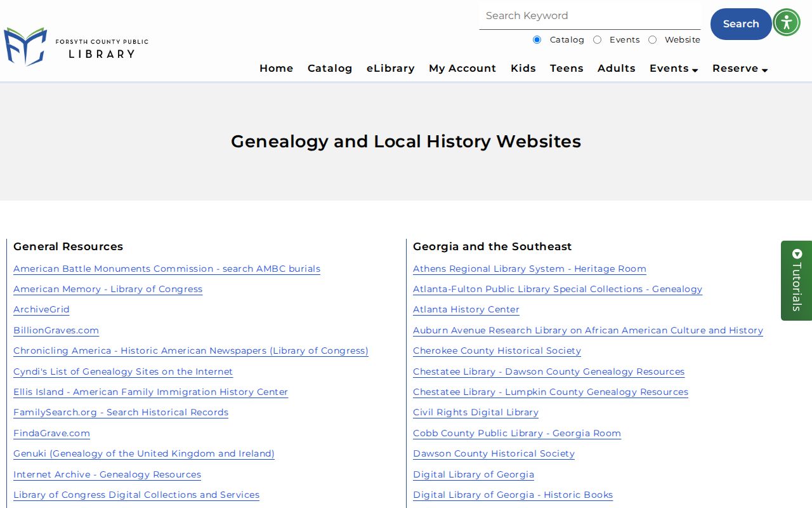Open the Teens menu item
Viewport: 812px width, 508px height.
pos(566,69)
